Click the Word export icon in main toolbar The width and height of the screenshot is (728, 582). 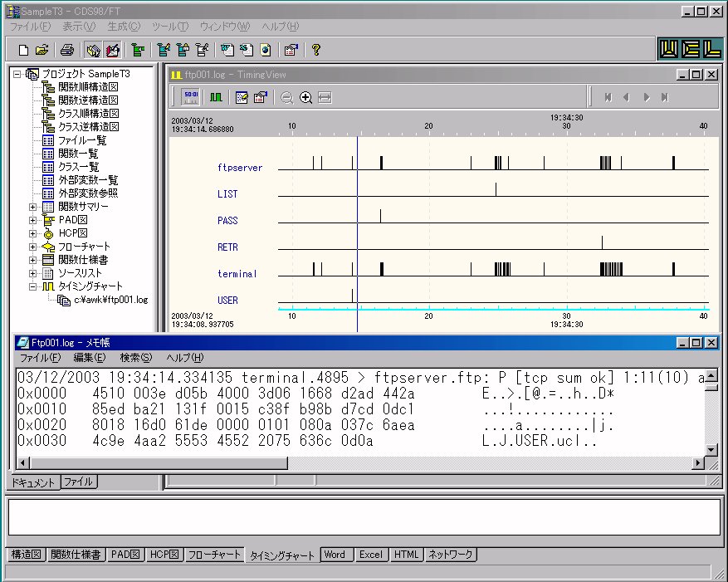(x=227, y=50)
